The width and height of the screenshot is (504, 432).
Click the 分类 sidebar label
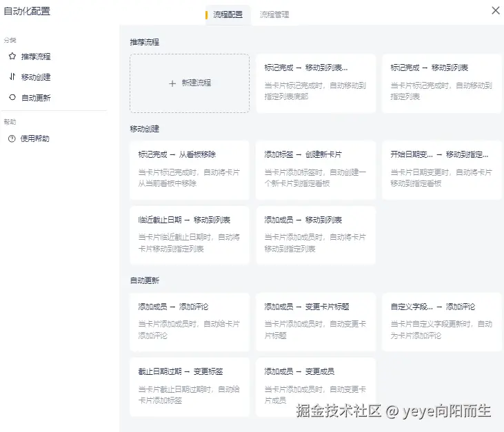(x=10, y=40)
